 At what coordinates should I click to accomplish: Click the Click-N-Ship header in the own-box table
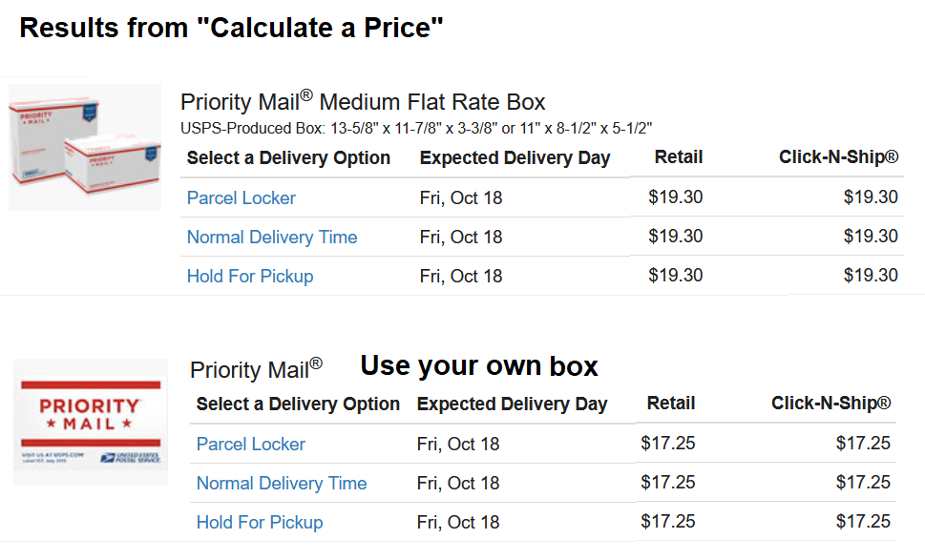pos(830,404)
